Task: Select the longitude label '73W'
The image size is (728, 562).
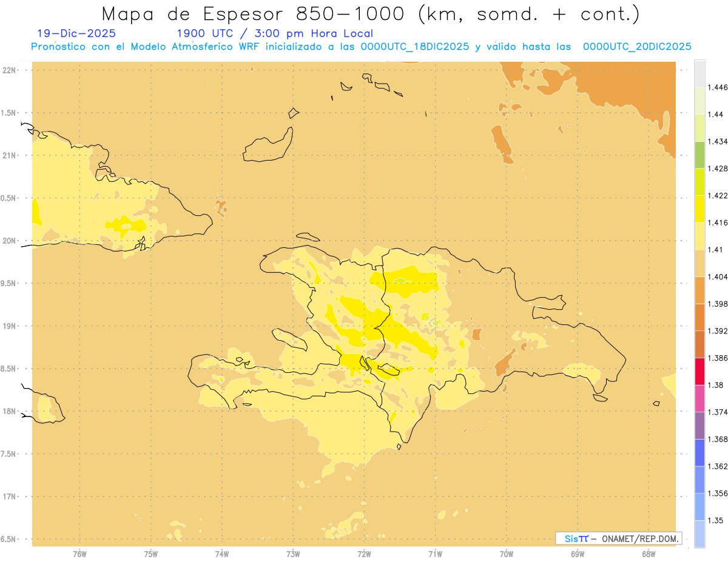Action: [x=293, y=554]
